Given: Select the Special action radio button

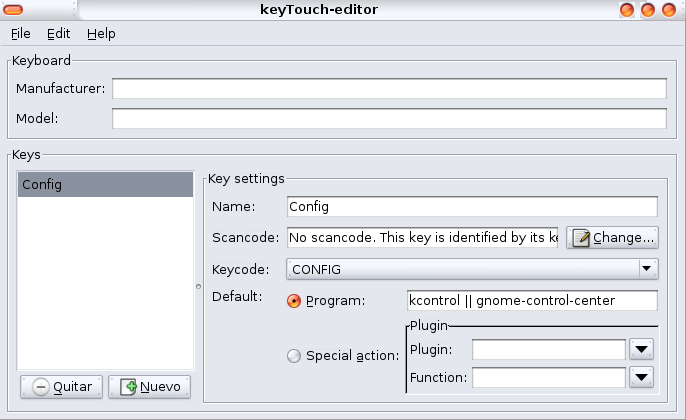Looking at the screenshot, I should tap(294, 355).
